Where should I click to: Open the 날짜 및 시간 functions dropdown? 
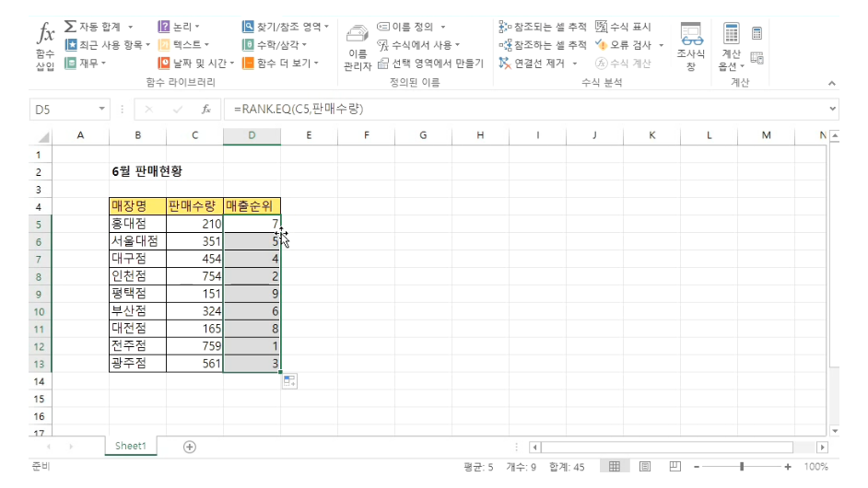196,63
